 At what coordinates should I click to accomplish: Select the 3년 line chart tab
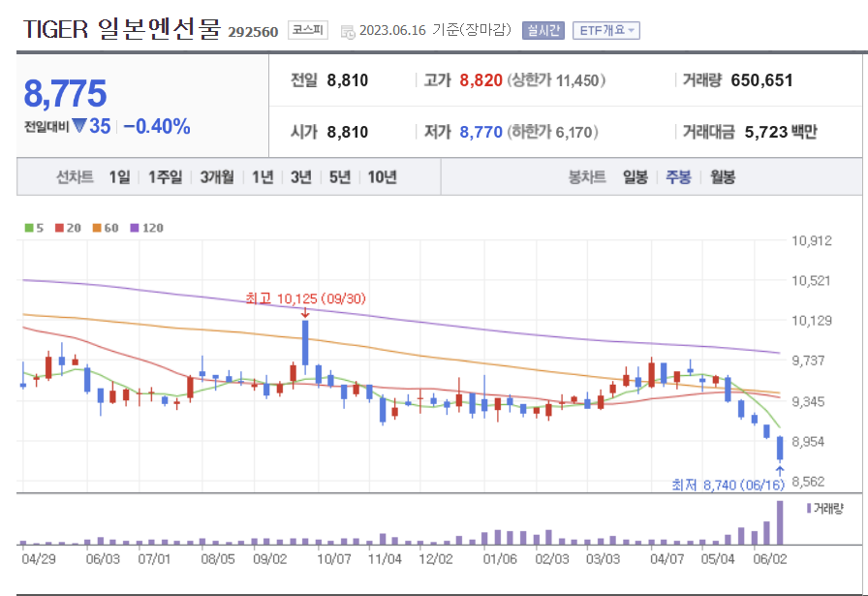click(301, 177)
